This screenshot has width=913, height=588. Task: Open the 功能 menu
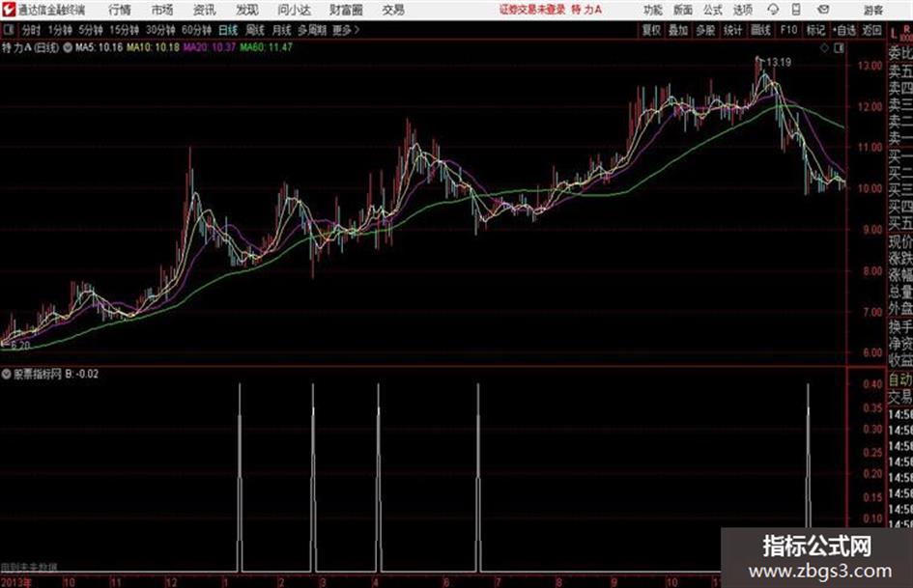click(653, 10)
